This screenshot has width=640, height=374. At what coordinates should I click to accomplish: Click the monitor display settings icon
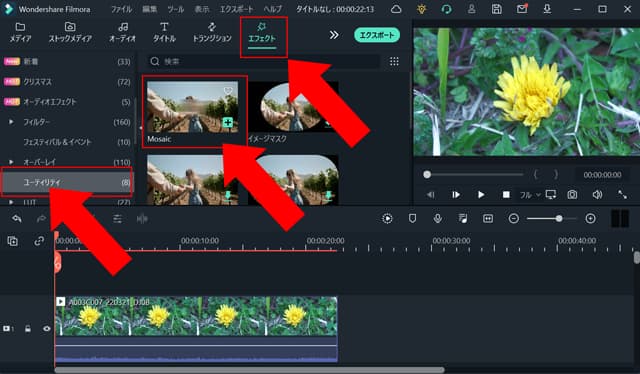click(x=551, y=195)
